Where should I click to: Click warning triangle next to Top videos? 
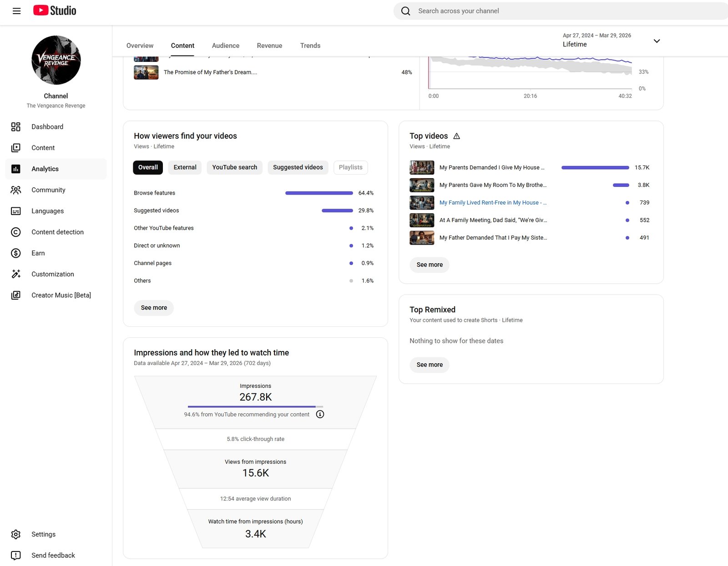point(456,136)
